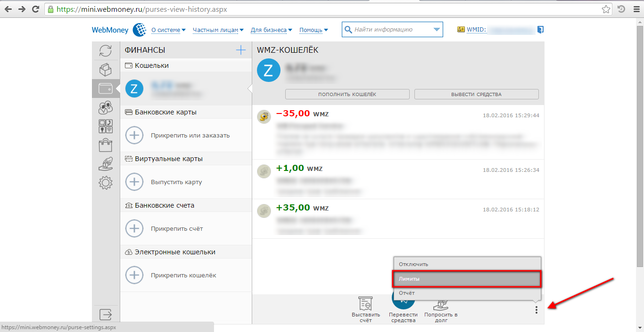The image size is (644, 332).
Task: Click plus circle for Прикрепить или заказать
Action: [134, 135]
